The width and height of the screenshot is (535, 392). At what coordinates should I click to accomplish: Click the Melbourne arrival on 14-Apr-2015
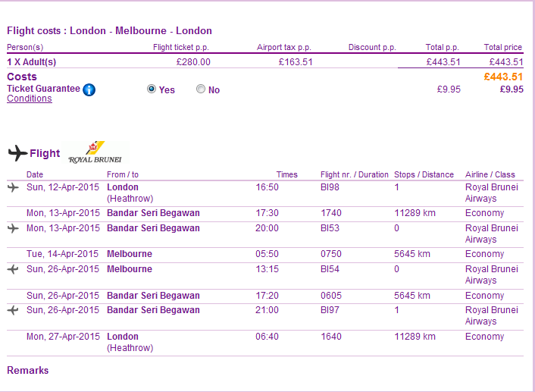click(x=130, y=254)
